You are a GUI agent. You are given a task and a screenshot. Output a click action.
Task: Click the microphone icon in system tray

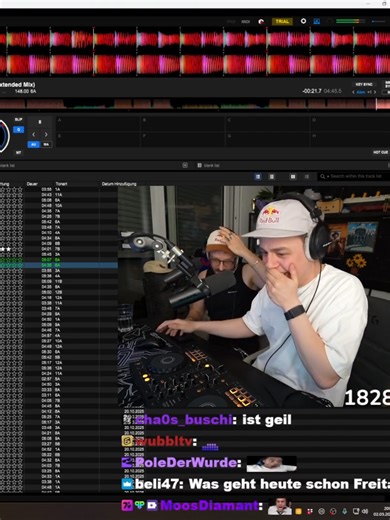tap(344, 511)
